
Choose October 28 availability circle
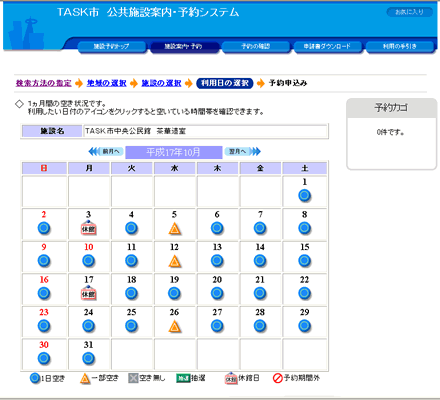click(260, 326)
